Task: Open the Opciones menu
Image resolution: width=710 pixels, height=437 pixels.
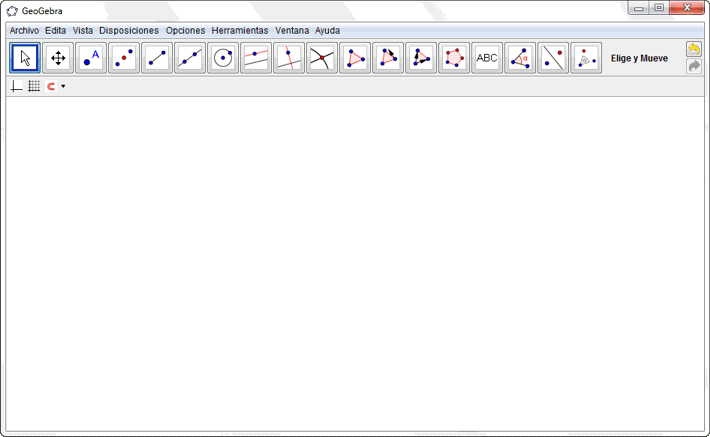Action: (x=185, y=31)
